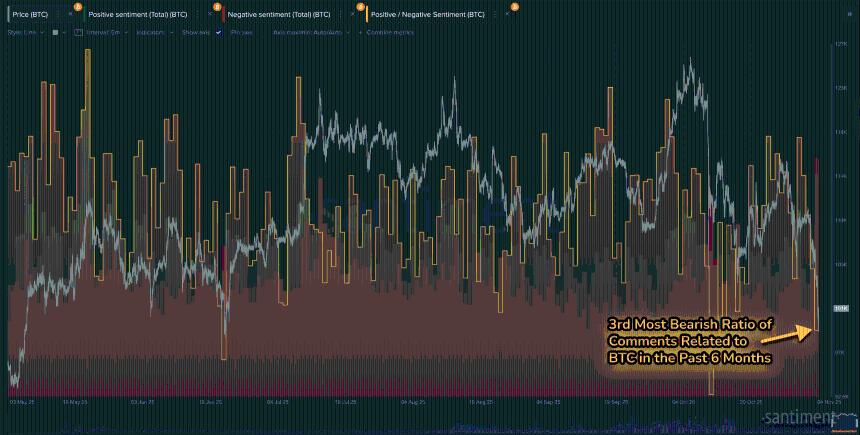Remove the Negative sentiment (Total) metric
The image size is (860, 435).
pyautogui.click(x=352, y=15)
